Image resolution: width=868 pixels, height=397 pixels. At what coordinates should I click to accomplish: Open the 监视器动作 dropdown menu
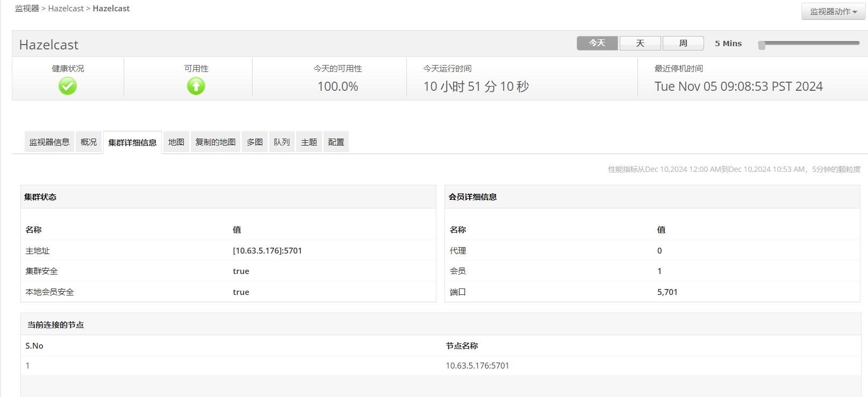[x=833, y=12]
